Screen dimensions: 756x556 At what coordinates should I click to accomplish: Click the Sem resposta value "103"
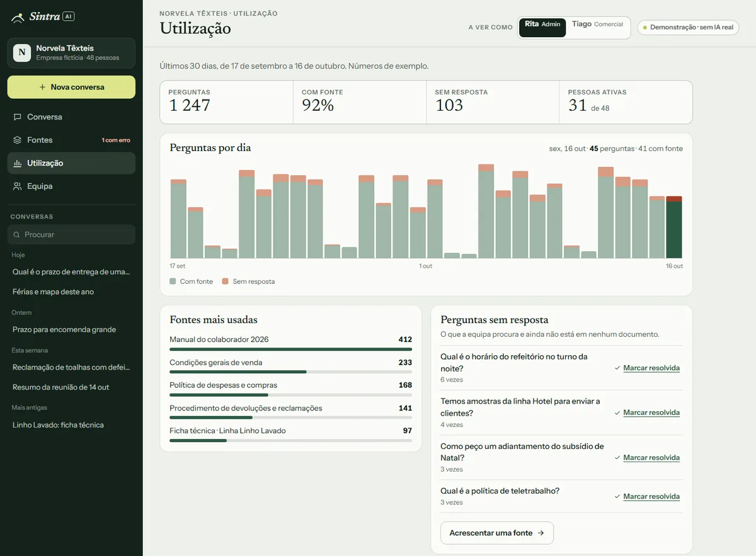pyautogui.click(x=449, y=106)
